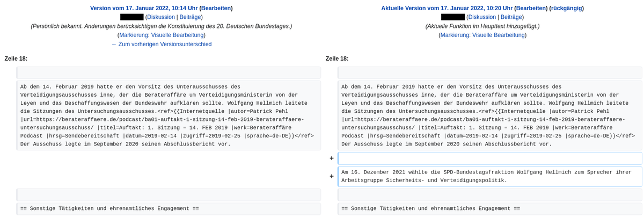Click left paragraph starting 'Ab dem 14. Februar 2019'

(x=169, y=115)
